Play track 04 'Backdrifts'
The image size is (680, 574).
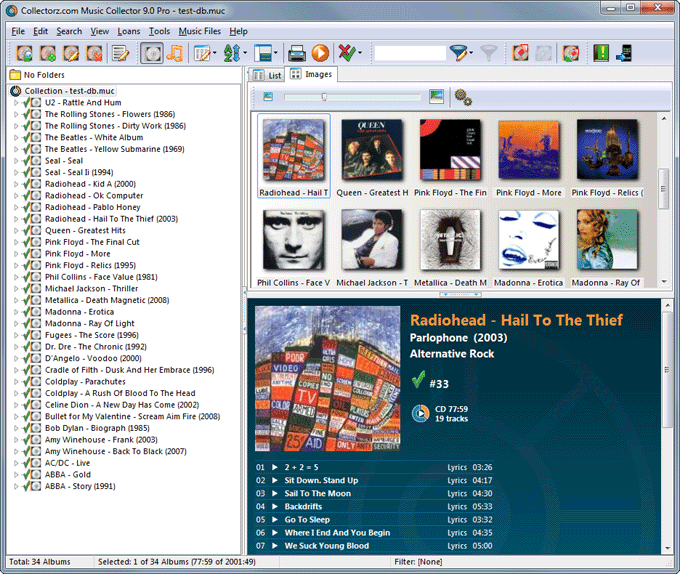pyautogui.click(x=275, y=506)
